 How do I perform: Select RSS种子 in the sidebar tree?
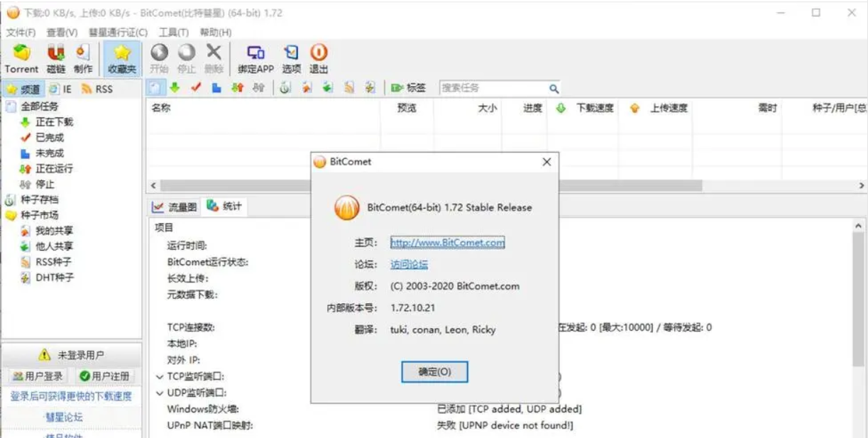[x=54, y=262]
